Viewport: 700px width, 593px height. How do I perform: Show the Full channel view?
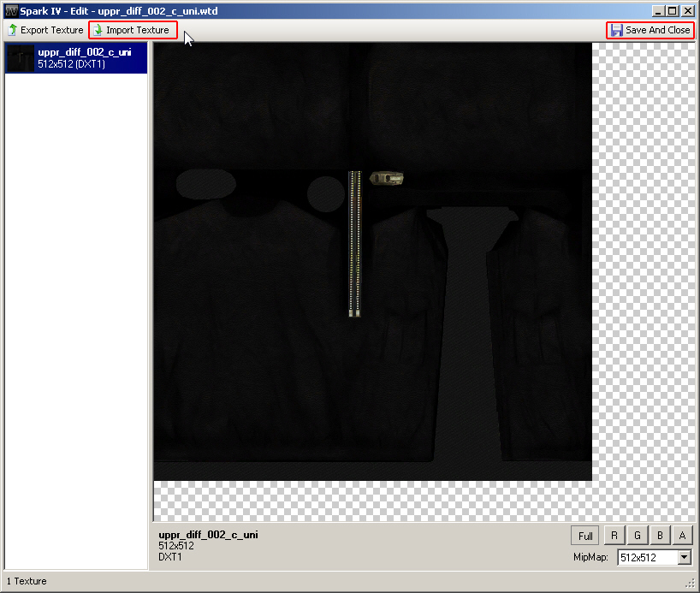585,536
